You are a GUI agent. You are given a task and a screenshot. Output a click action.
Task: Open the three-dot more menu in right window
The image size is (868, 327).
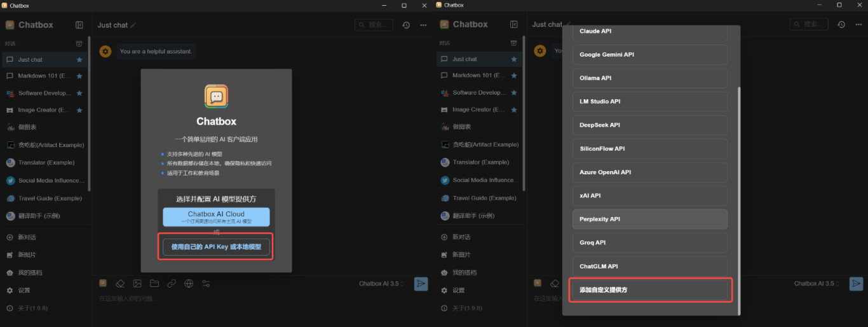pos(858,24)
